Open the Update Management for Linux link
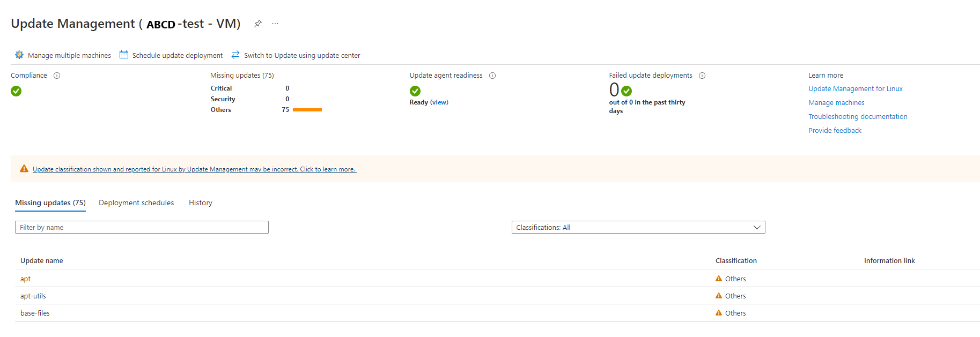The width and height of the screenshot is (980, 337). click(x=856, y=89)
